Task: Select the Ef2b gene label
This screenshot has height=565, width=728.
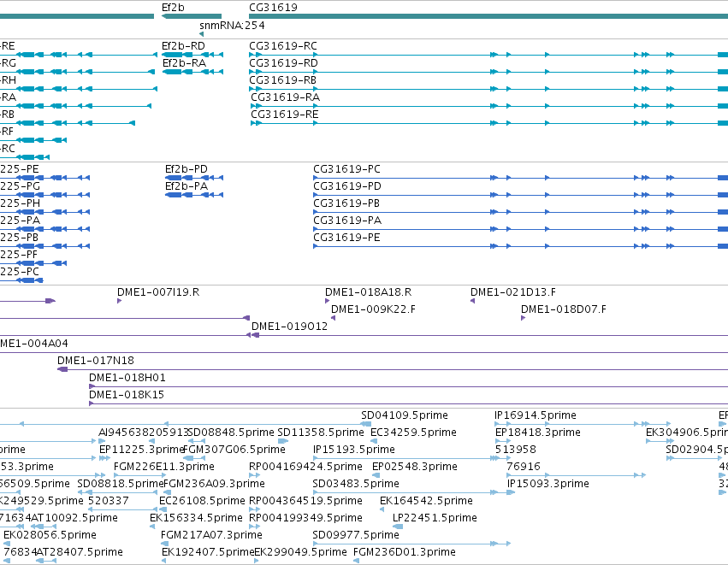Action: point(173,8)
